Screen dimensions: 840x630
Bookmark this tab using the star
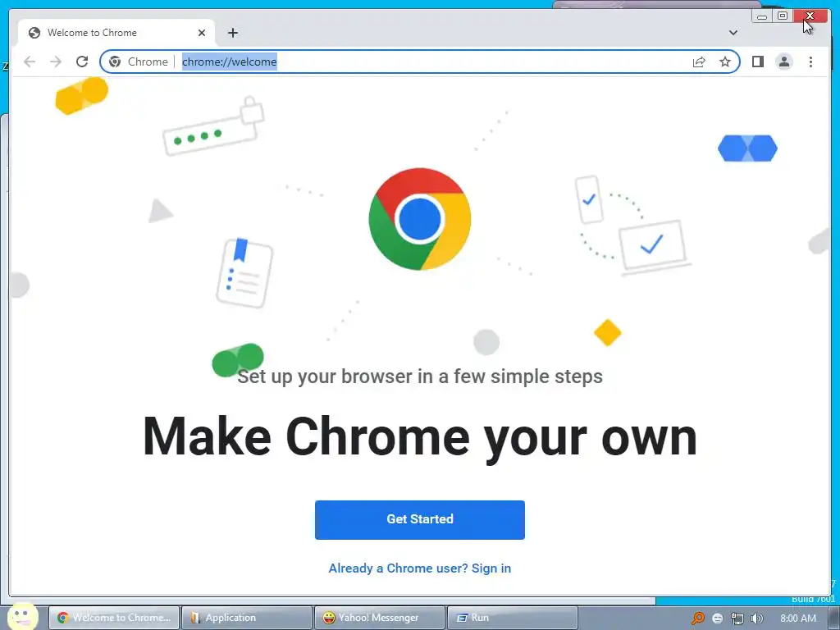[725, 62]
